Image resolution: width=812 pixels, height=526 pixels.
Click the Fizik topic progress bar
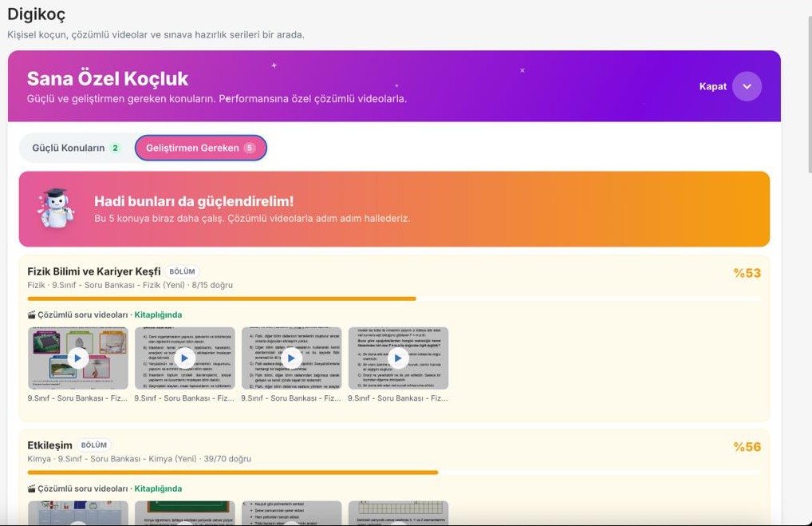tap(394, 299)
